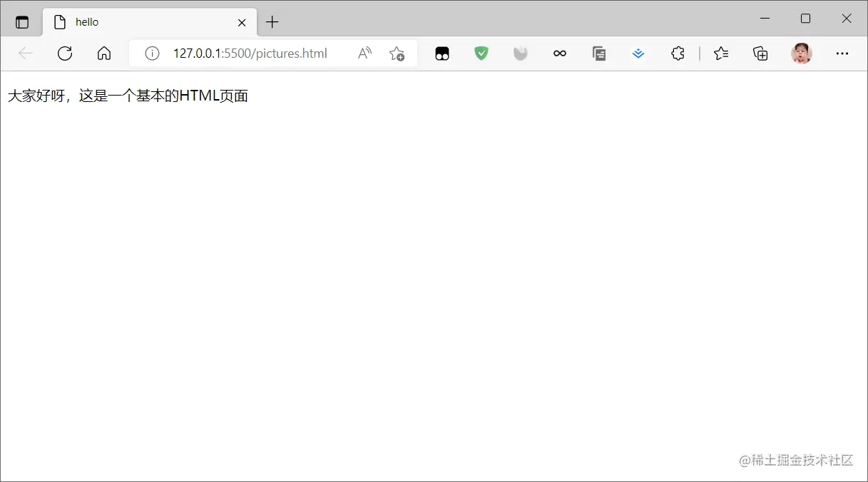Open the Favorites list
Screen dimensions: 868x482
(721, 53)
